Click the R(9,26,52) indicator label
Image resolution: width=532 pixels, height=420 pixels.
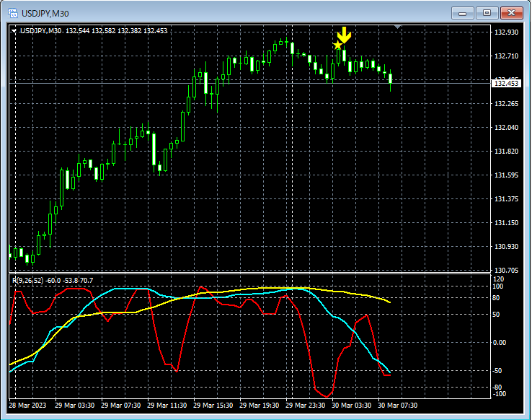53,281
